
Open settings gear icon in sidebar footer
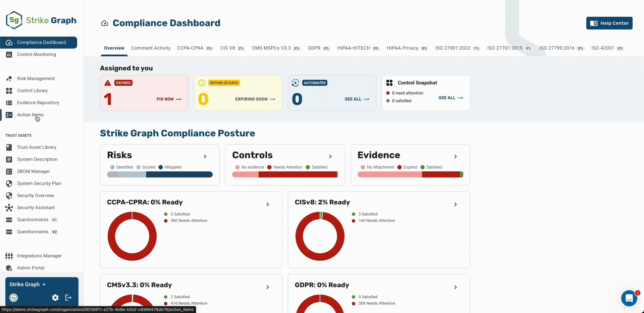[55, 298]
